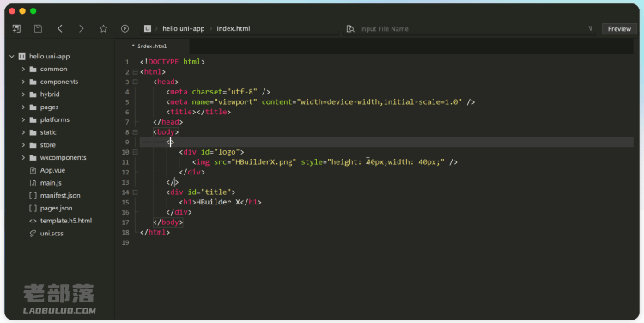Go back with the left arrow
Screen dimensions: 644x323
tap(60, 28)
